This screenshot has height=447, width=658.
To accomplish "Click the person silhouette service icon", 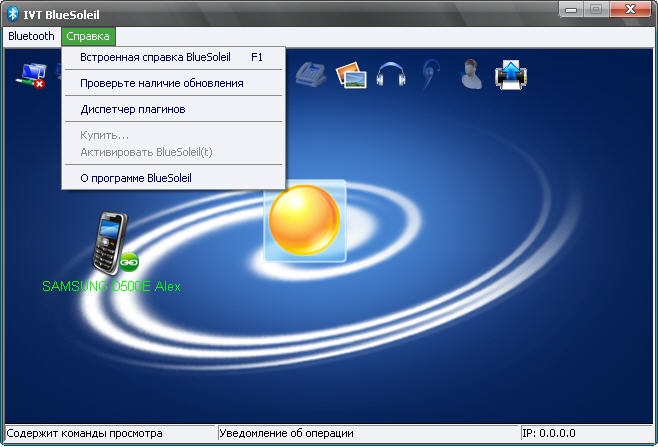I will pos(469,74).
